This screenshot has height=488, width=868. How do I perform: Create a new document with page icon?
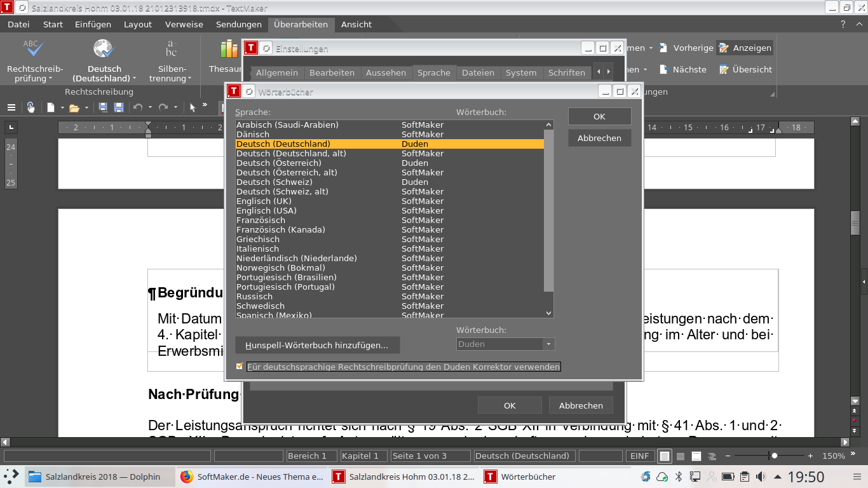tap(51, 107)
